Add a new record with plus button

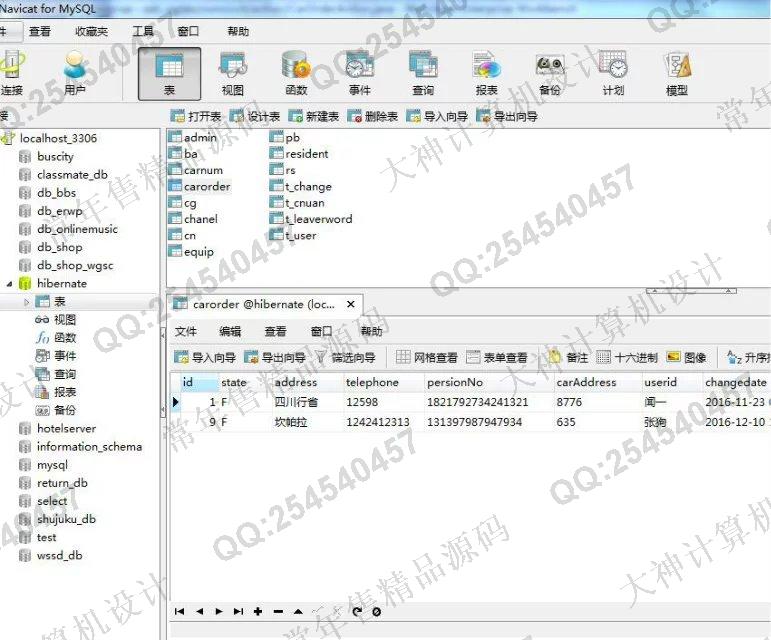pyautogui.click(x=258, y=611)
